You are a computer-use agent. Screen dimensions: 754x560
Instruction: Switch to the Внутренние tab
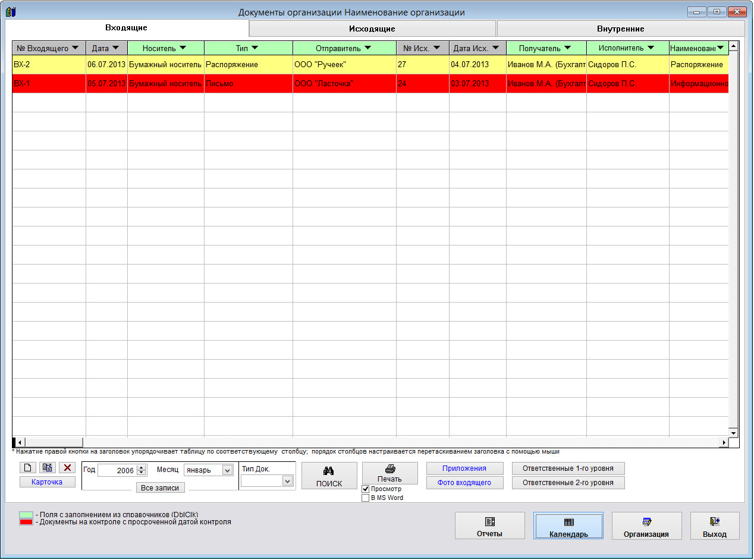coord(620,29)
